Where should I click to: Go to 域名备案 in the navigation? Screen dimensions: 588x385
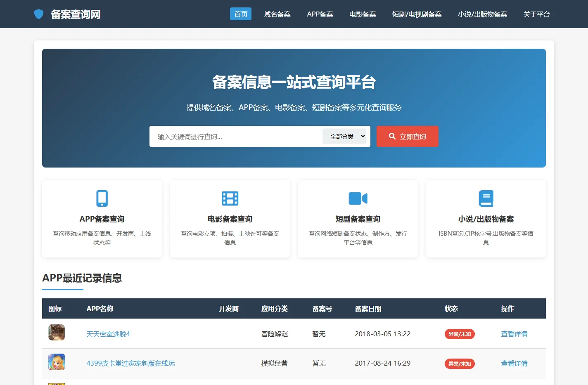(277, 14)
